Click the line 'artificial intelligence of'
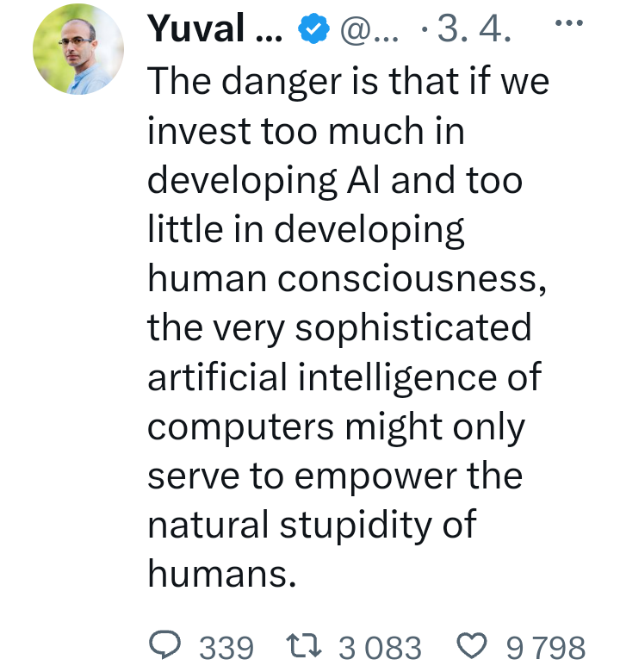This screenshot has width=620, height=672. tap(344, 377)
